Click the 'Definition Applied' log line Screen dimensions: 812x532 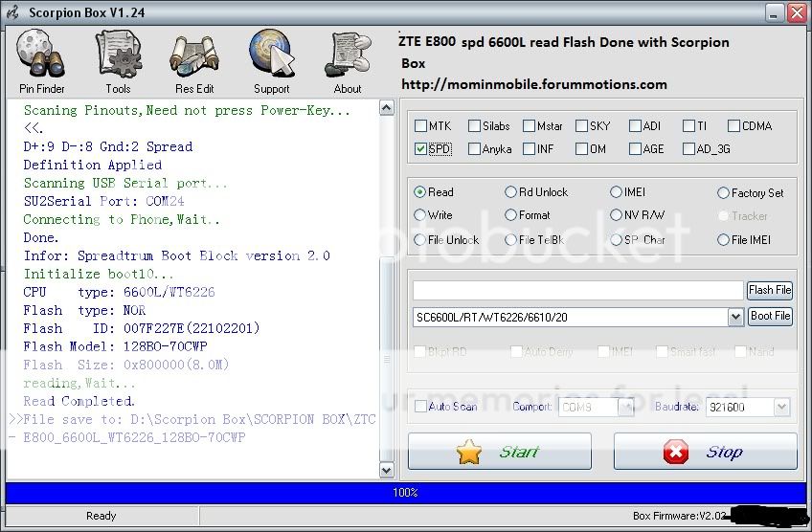coord(92,165)
